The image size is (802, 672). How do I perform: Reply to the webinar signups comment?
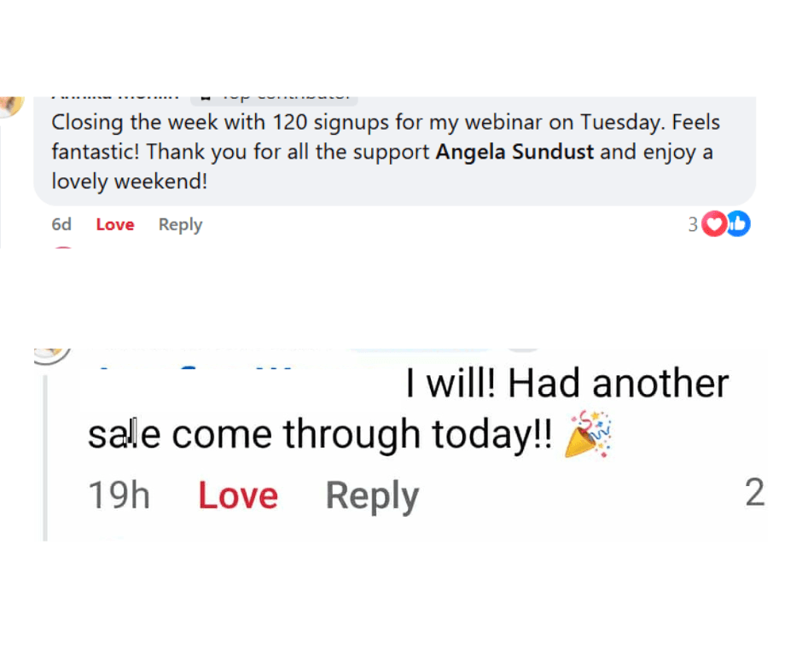point(180,225)
